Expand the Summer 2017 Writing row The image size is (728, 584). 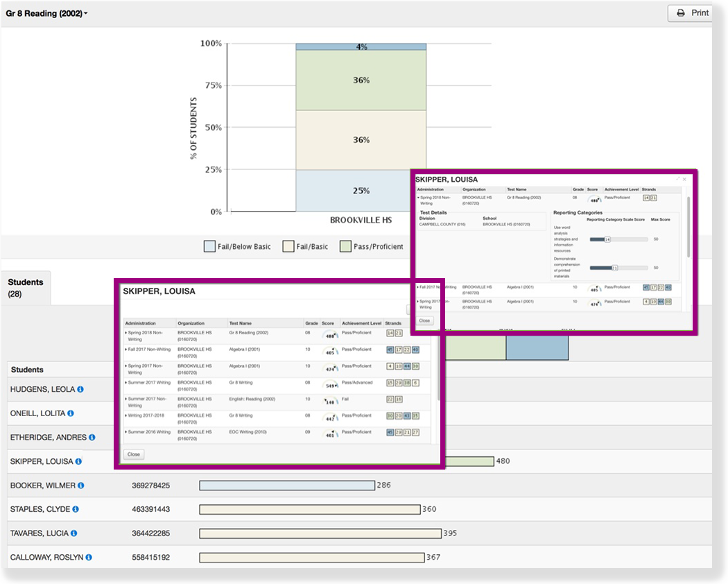point(125,382)
